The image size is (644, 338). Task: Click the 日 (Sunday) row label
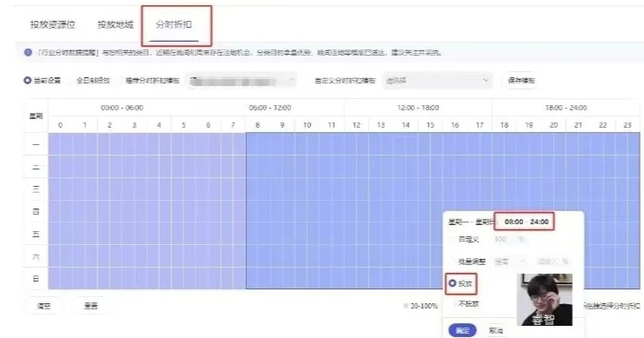coord(36,278)
